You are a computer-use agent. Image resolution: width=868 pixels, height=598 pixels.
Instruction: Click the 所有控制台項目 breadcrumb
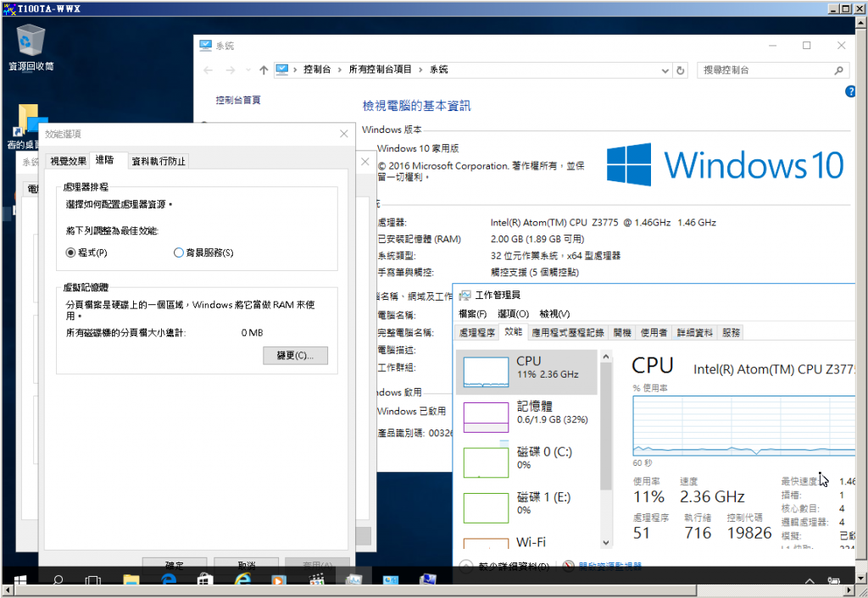pos(380,69)
